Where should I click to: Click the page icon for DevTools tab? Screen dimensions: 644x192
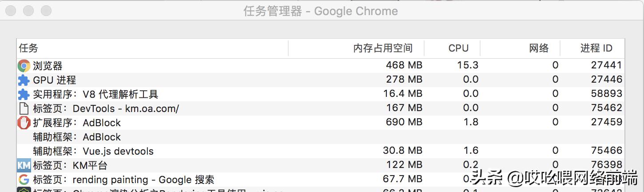pos(24,108)
